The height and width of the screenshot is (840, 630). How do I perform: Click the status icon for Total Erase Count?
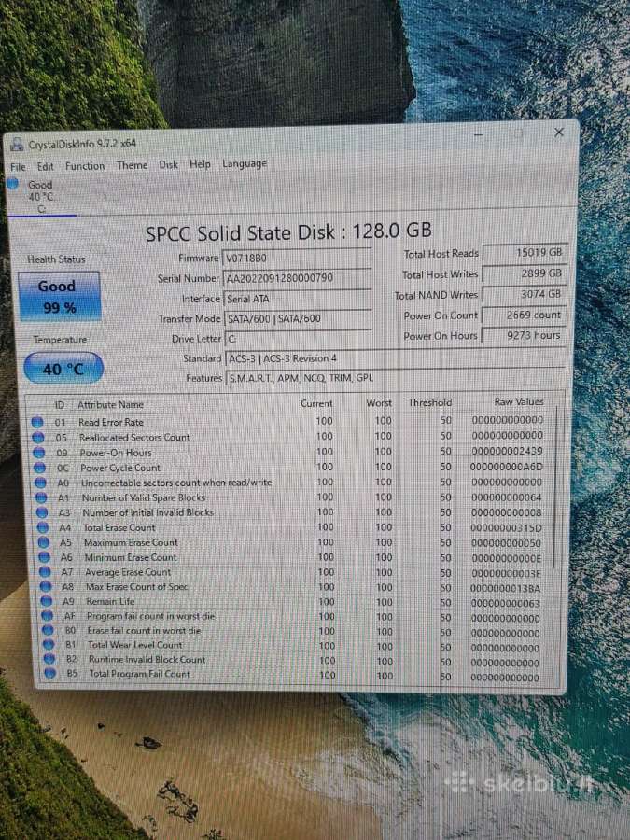(43, 527)
